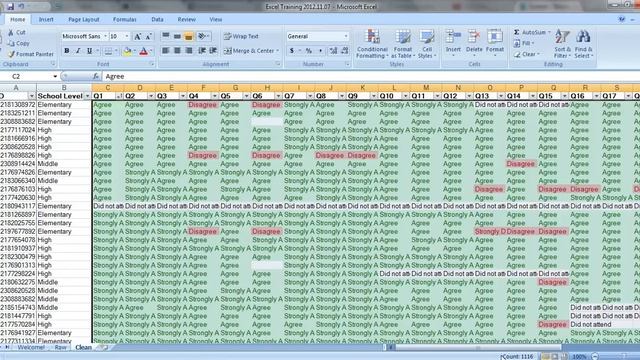Open the font name dropdown
This screenshot has width=640, height=360.
[105, 36]
